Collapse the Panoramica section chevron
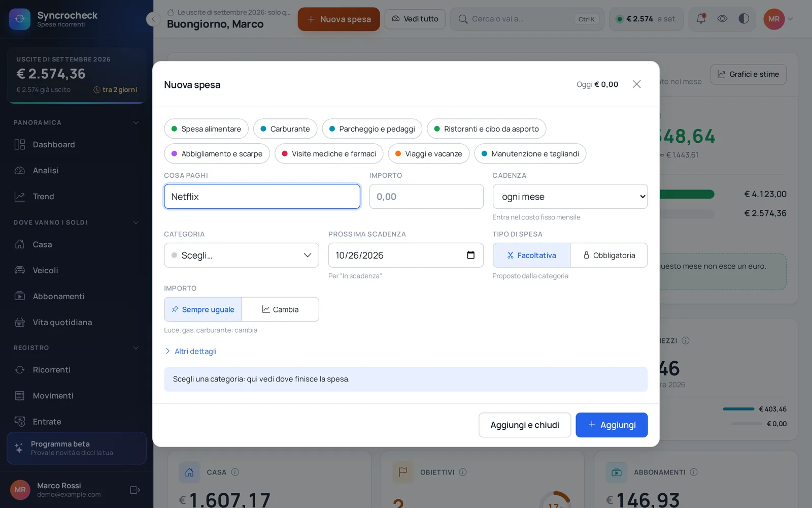The image size is (812, 508). click(136, 122)
